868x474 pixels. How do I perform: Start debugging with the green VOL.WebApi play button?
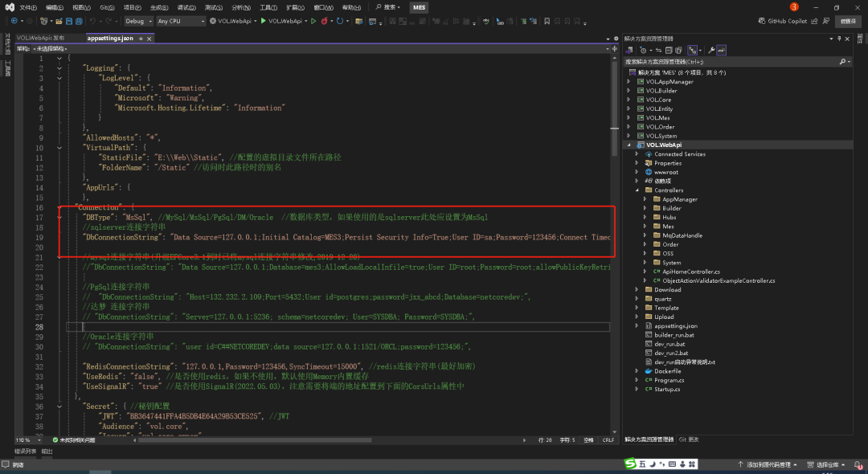264,21
